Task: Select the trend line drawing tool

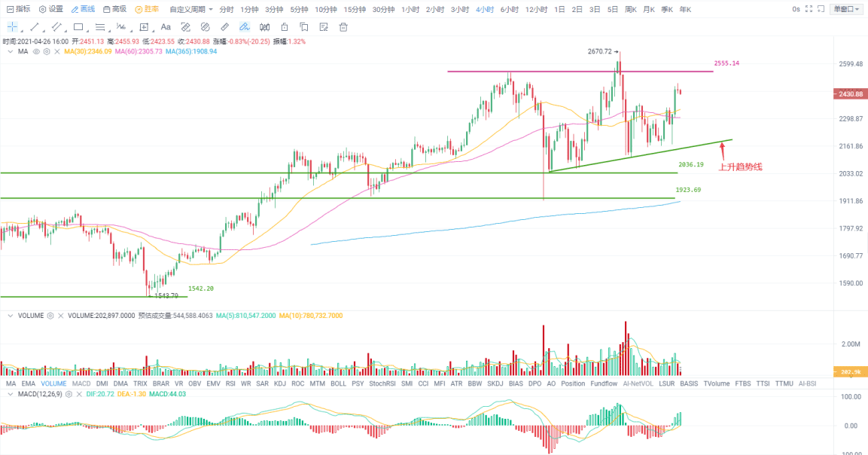Action: point(35,26)
